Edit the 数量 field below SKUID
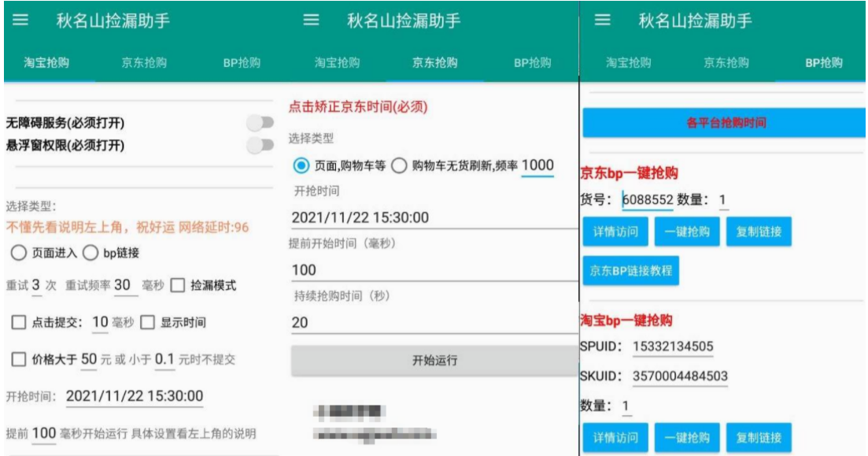 (x=626, y=406)
